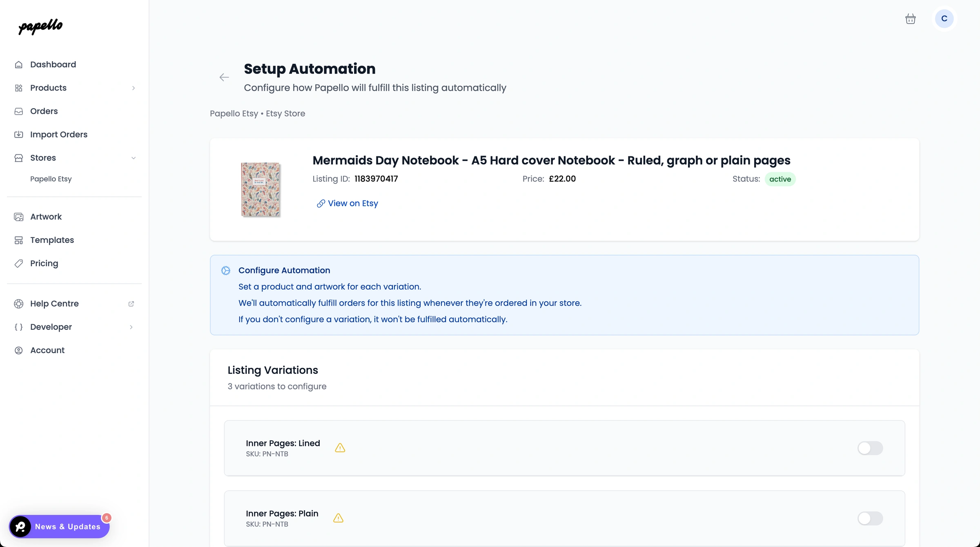Viewport: 980px width, 547px height.
Task: Open the shopping basket icon
Action: tap(911, 19)
